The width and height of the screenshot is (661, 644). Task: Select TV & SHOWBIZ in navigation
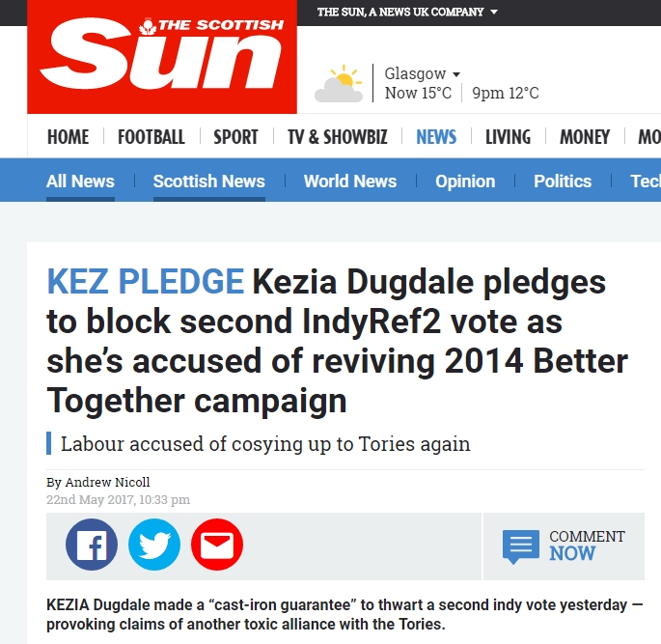[338, 137]
